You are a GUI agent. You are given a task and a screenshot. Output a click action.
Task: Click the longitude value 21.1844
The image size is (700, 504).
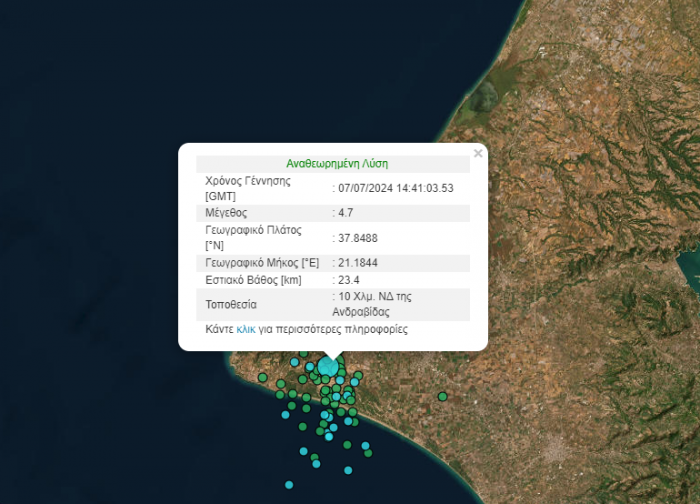pos(356,262)
